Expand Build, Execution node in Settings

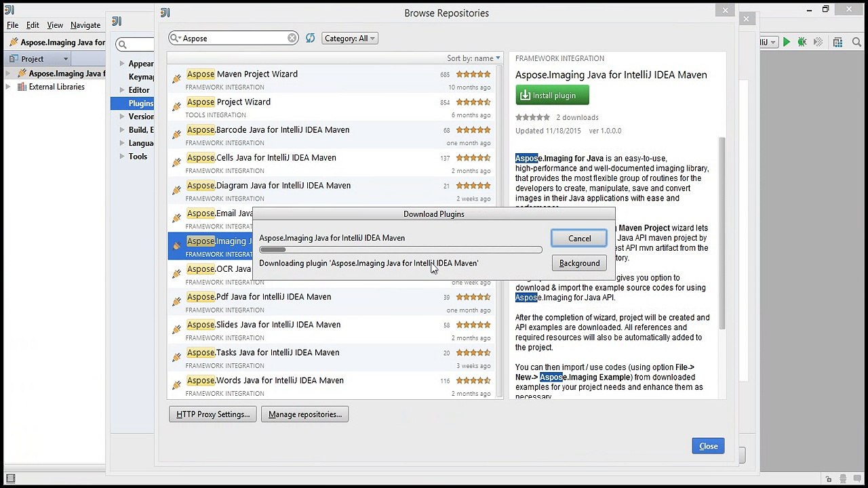coord(122,130)
